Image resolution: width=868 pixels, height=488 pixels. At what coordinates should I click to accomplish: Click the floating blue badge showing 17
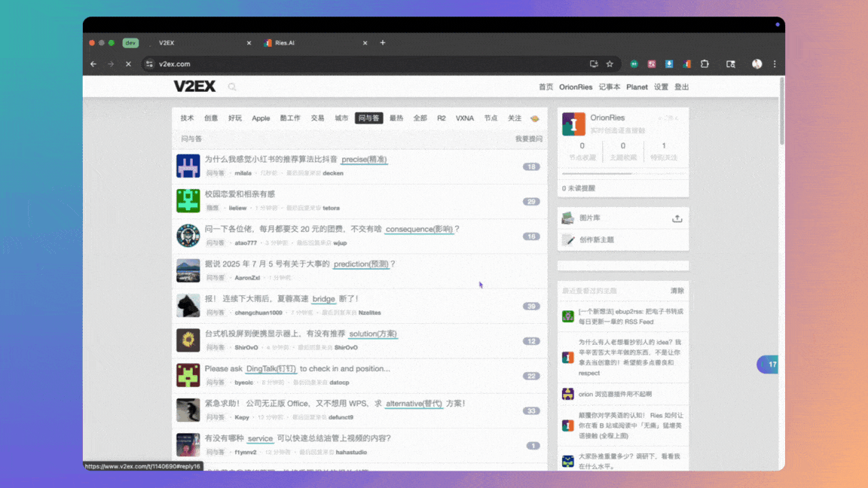click(x=768, y=364)
